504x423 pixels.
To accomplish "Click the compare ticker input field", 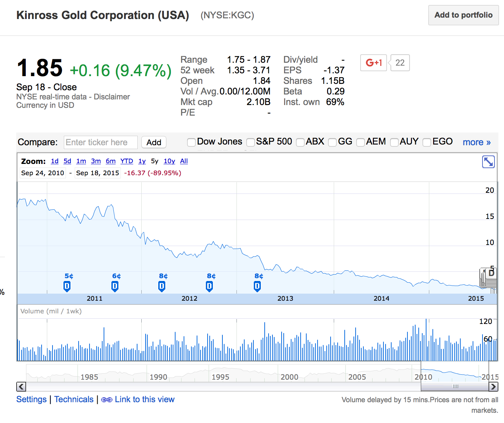I will pos(101,142).
